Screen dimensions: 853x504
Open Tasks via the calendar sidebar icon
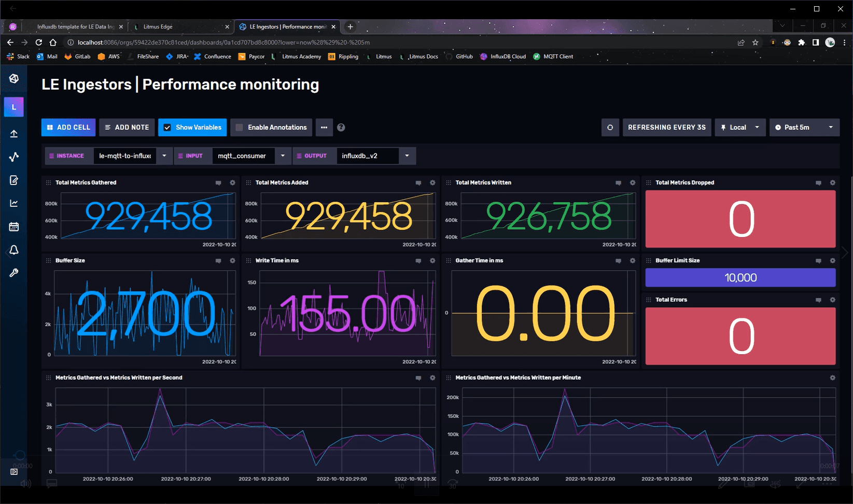click(13, 226)
